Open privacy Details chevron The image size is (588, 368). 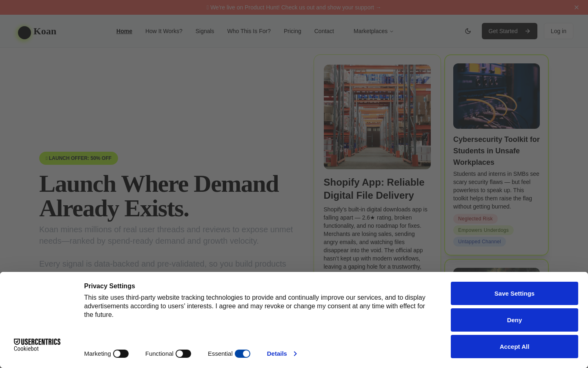pyautogui.click(x=295, y=354)
